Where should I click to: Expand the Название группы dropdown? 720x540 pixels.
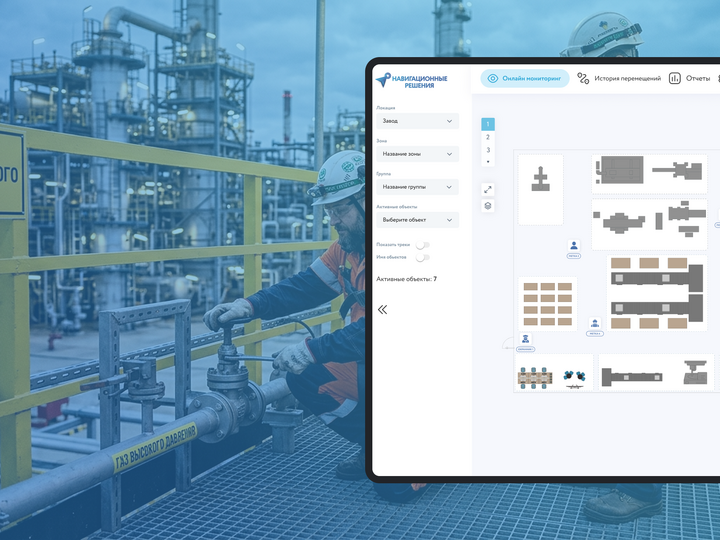(417, 187)
